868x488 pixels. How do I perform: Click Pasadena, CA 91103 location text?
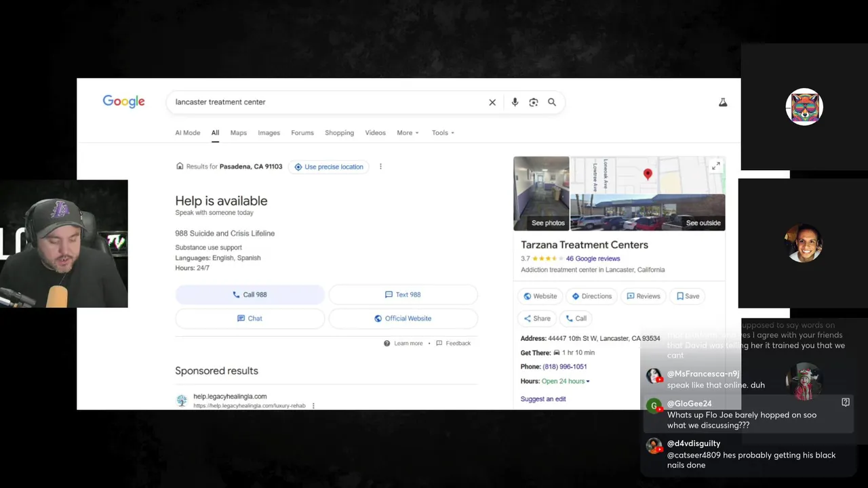click(x=251, y=167)
